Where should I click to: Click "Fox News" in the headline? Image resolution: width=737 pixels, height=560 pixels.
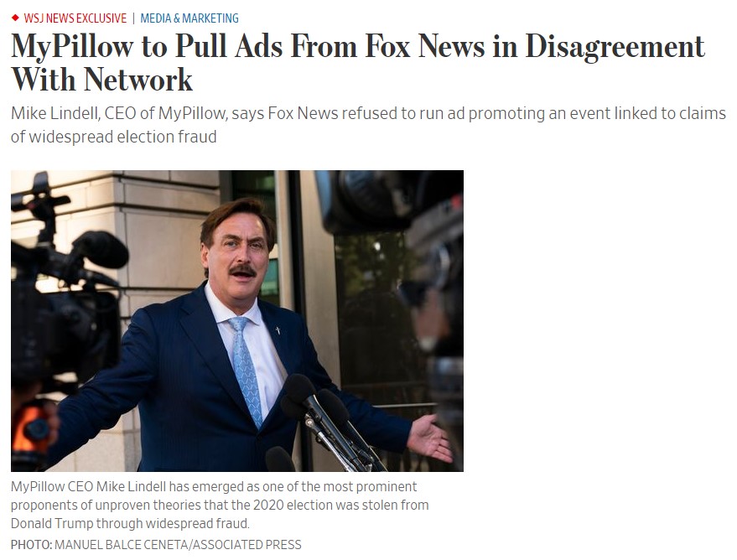coord(424,46)
